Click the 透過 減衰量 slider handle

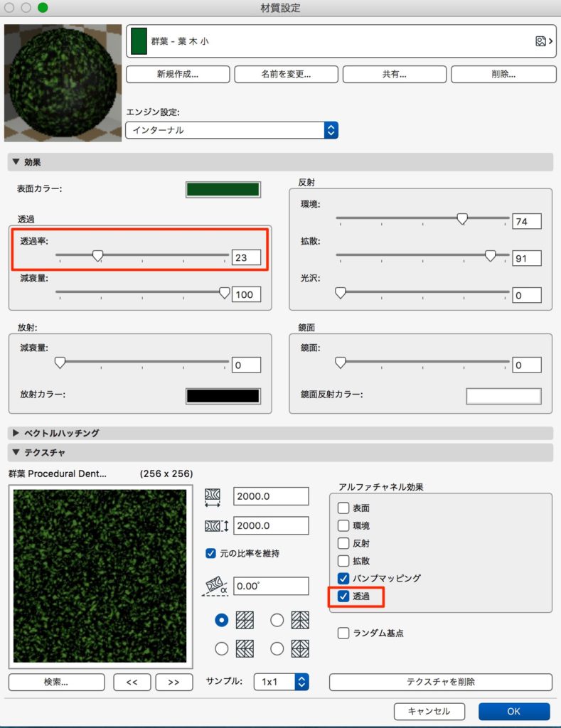pos(224,293)
